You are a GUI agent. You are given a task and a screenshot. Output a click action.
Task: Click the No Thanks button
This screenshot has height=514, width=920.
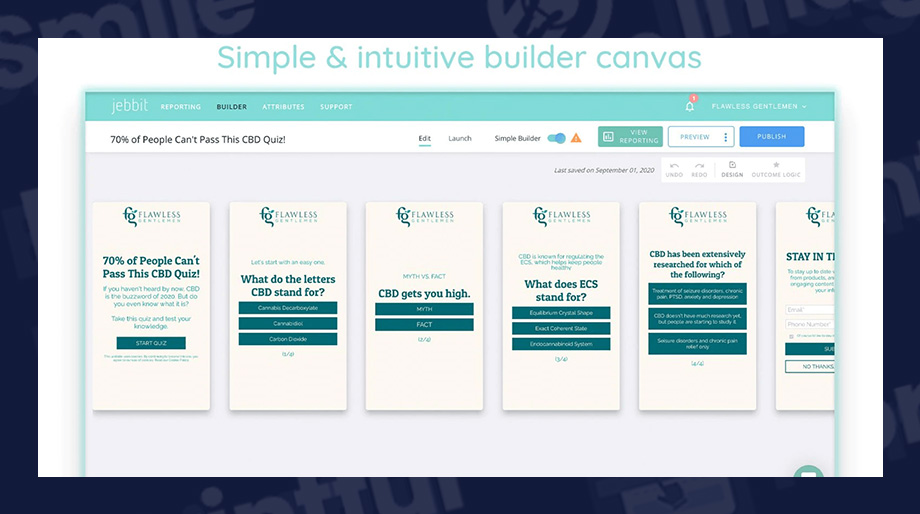click(810, 366)
